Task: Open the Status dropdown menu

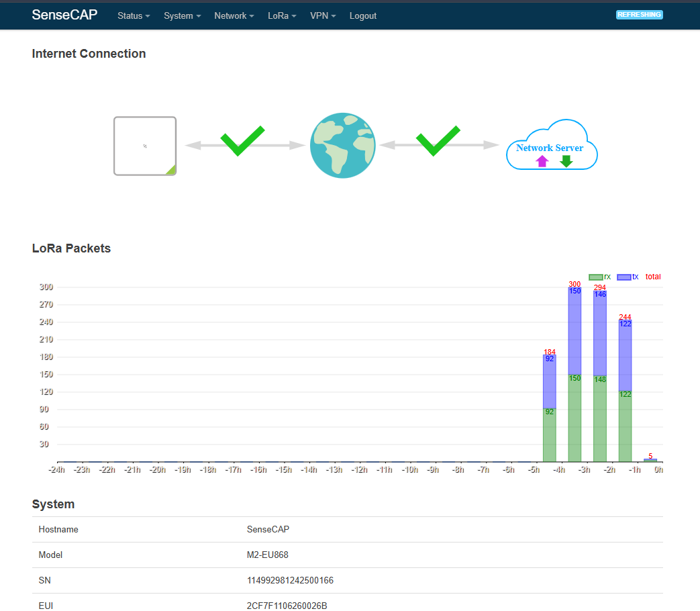Action: coord(133,15)
